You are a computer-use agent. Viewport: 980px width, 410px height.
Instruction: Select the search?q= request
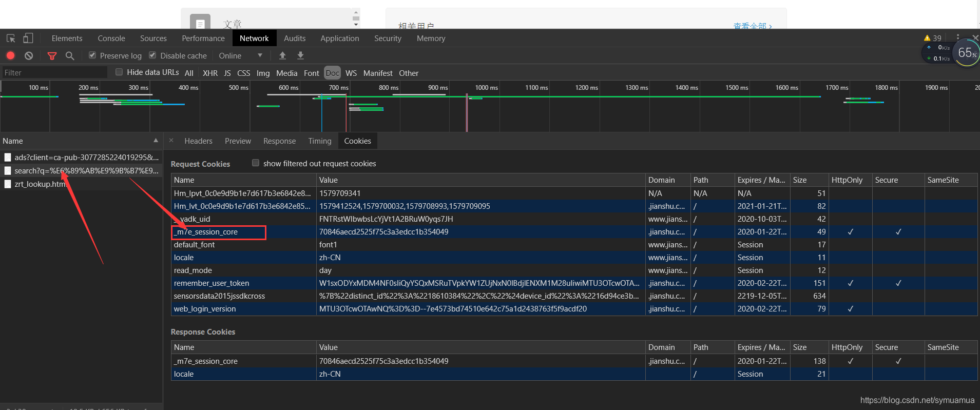[81, 170]
